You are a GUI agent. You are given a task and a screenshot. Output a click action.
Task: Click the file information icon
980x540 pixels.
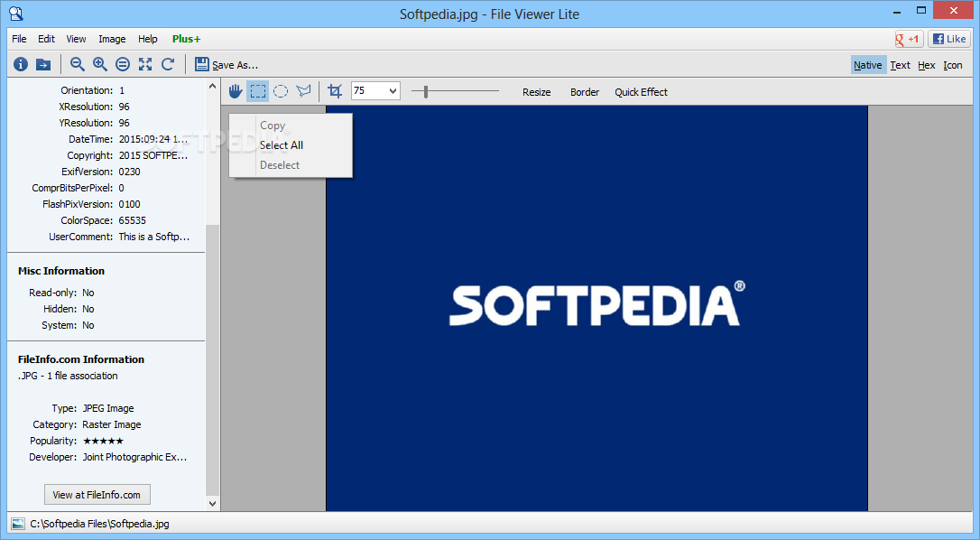point(21,64)
